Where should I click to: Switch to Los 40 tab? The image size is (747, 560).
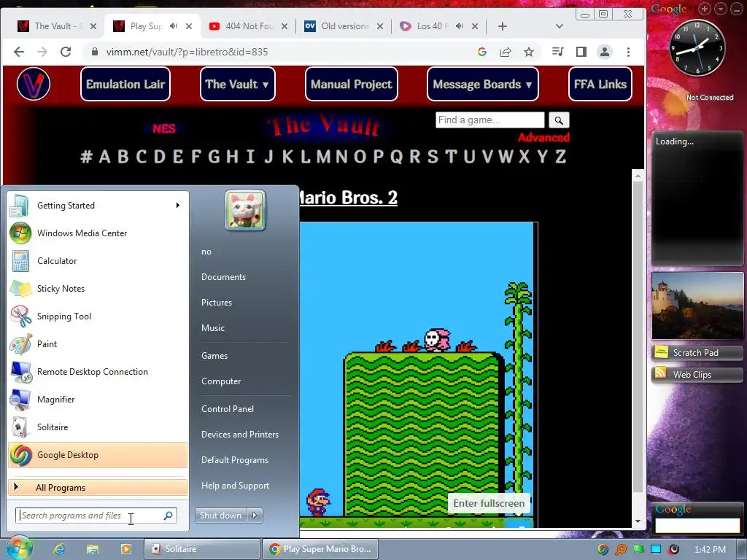click(431, 26)
